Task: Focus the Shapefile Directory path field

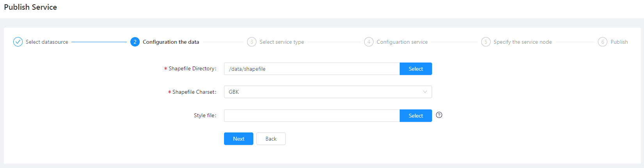Action: 312,69
